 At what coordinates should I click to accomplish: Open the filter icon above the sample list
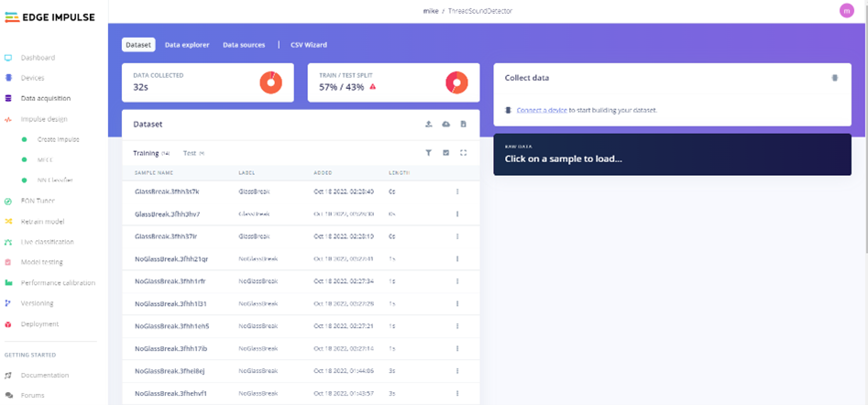428,153
